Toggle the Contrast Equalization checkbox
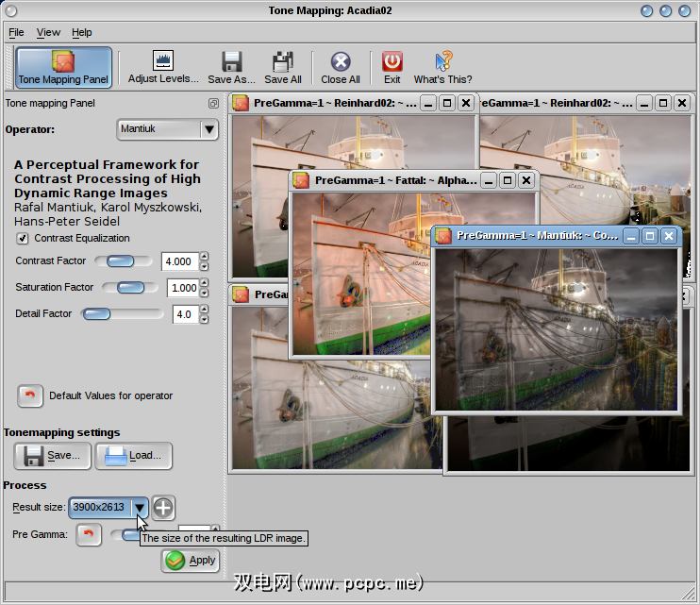700x605 pixels. 24,238
